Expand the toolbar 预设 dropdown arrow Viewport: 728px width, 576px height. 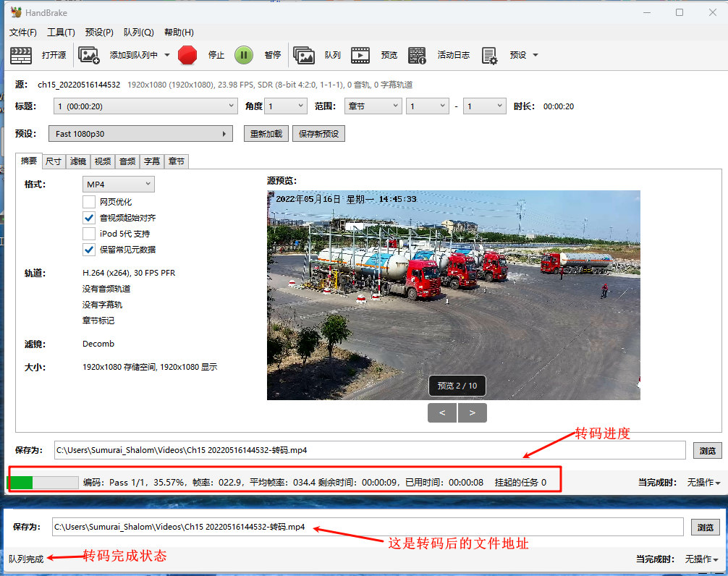pyautogui.click(x=536, y=55)
